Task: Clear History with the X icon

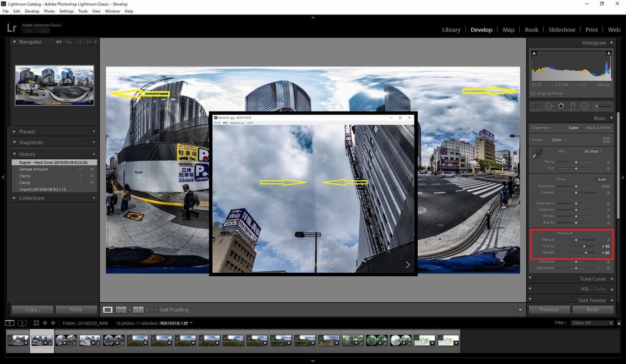Action: 94,154
